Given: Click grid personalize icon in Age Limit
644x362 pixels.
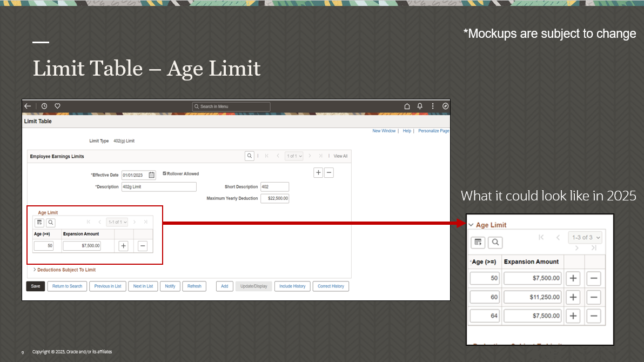Looking at the screenshot, I should pyautogui.click(x=39, y=222).
